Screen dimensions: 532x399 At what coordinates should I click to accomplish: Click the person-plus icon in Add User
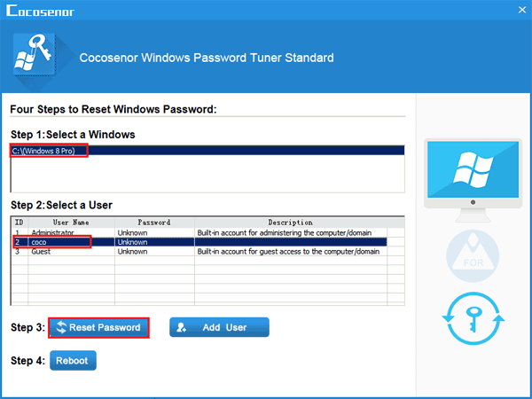point(181,327)
